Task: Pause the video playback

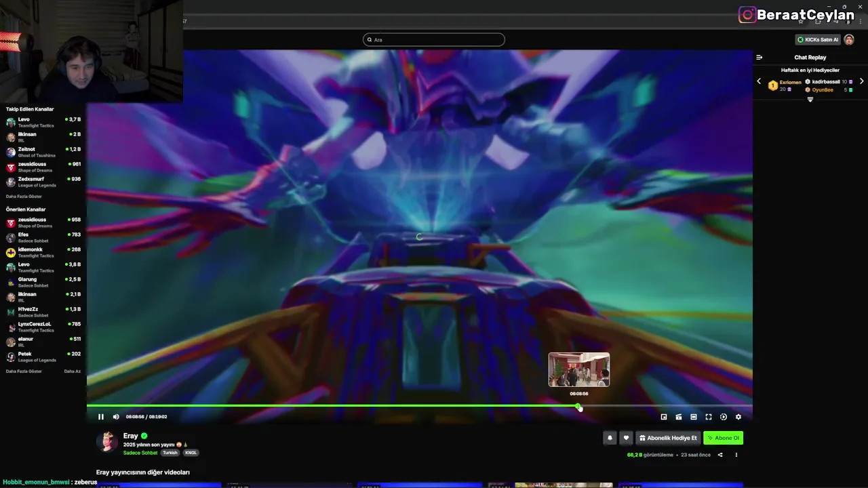Action: click(101, 417)
